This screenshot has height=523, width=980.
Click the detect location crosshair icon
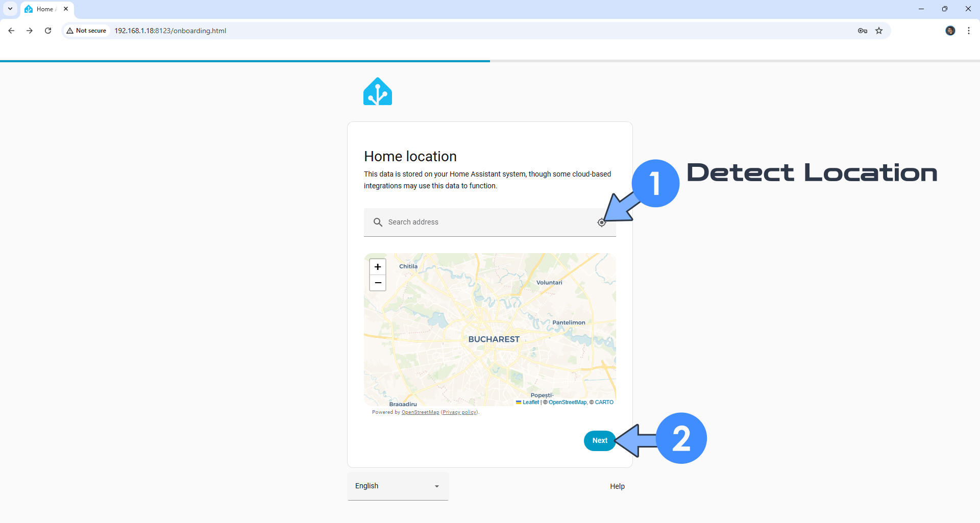coord(602,222)
